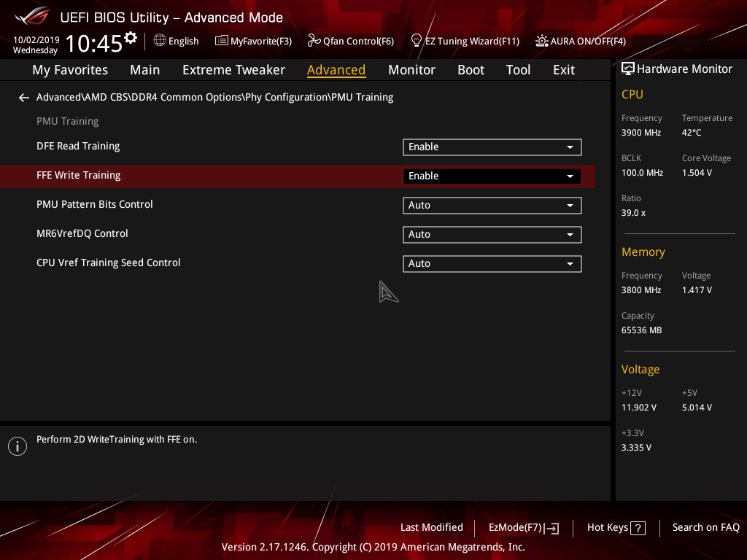Image resolution: width=747 pixels, height=560 pixels.
Task: Click +12V reading 11.902 V
Action: (x=638, y=408)
